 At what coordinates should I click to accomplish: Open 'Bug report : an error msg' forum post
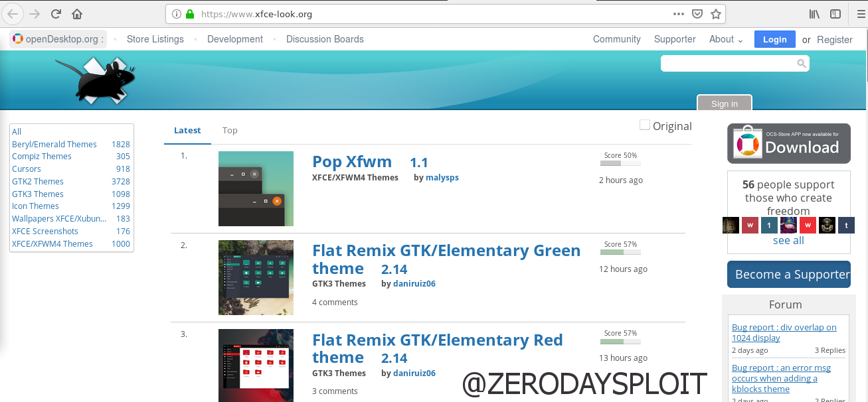tap(781, 378)
